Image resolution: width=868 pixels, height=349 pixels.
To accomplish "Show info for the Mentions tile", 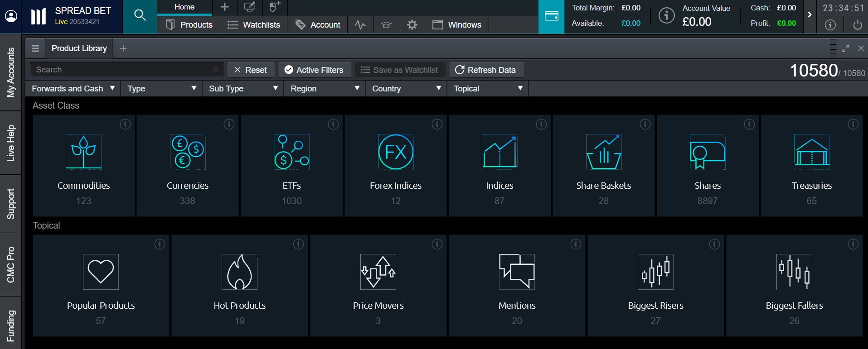I will click(576, 244).
